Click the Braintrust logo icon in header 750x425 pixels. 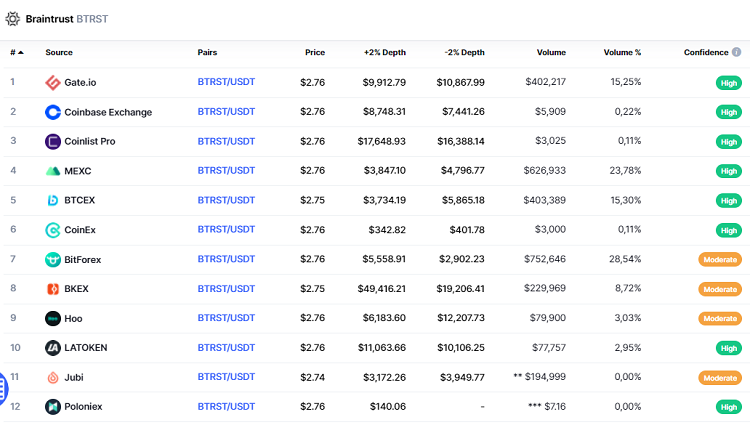[x=12, y=18]
